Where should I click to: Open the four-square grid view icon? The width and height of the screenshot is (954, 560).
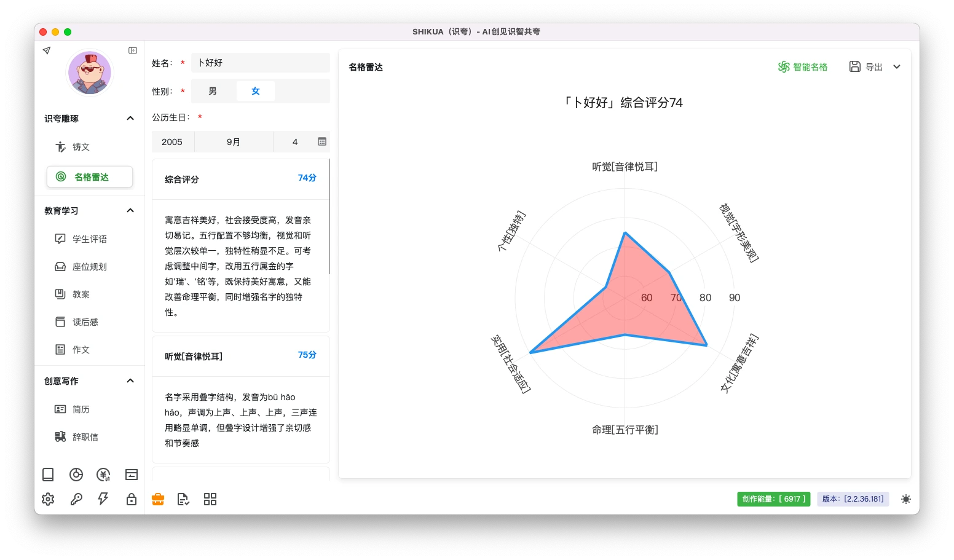pyautogui.click(x=210, y=499)
